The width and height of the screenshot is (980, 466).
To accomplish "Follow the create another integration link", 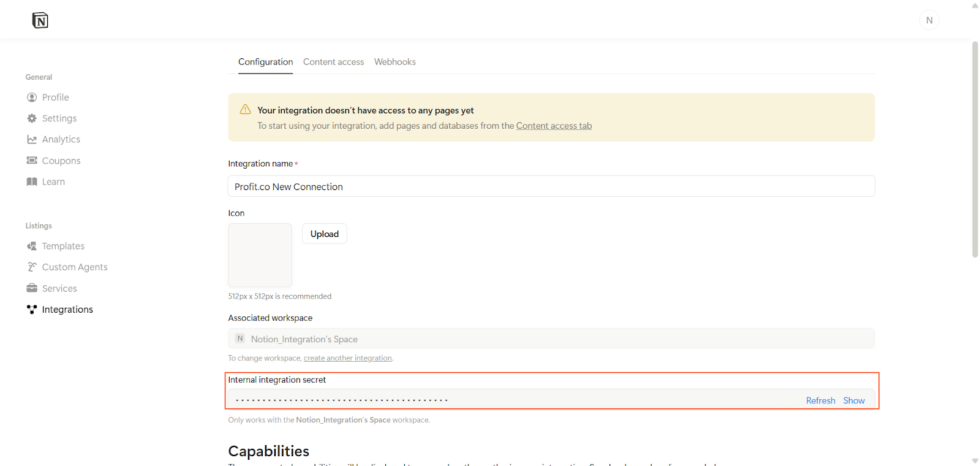I will coord(348,358).
